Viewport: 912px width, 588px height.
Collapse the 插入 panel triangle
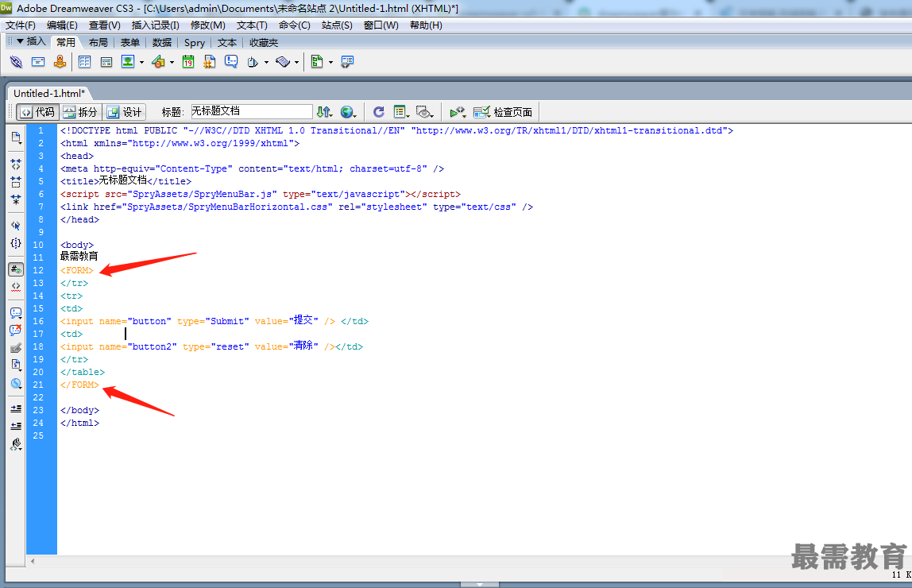(x=20, y=41)
